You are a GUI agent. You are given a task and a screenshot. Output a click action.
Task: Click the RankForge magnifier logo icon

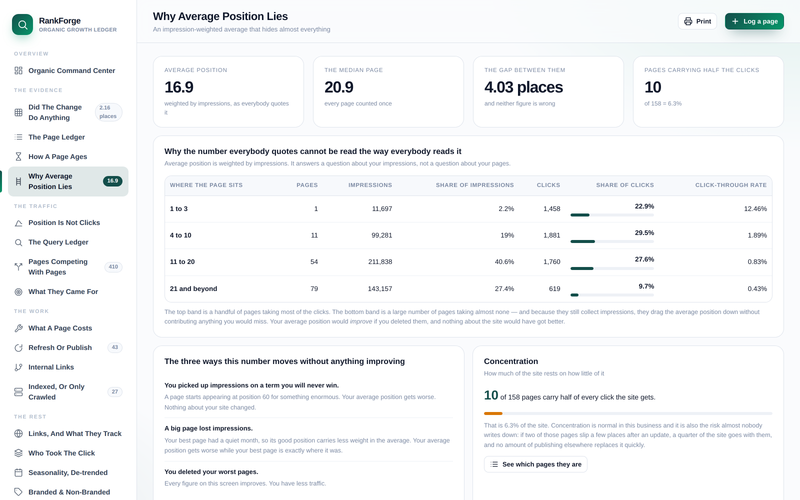(22, 24)
